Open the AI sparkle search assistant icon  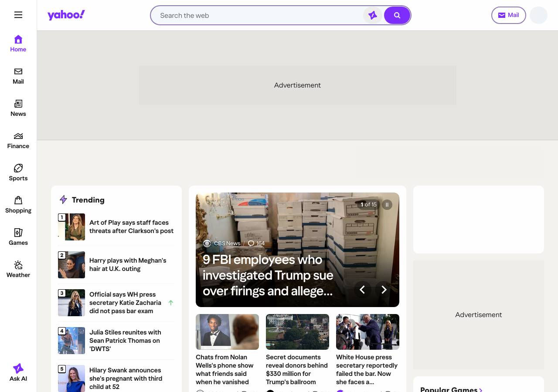click(x=373, y=15)
